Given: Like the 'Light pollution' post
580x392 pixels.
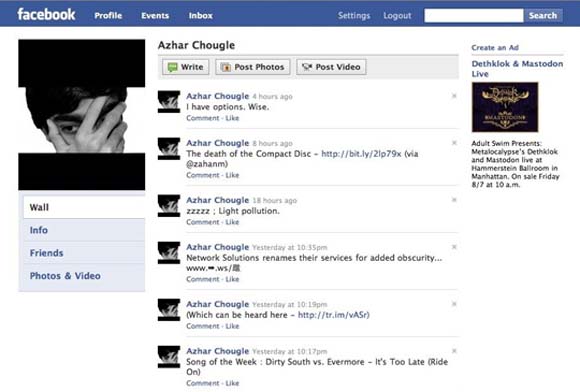Looking at the screenshot, I should click(x=232, y=222).
